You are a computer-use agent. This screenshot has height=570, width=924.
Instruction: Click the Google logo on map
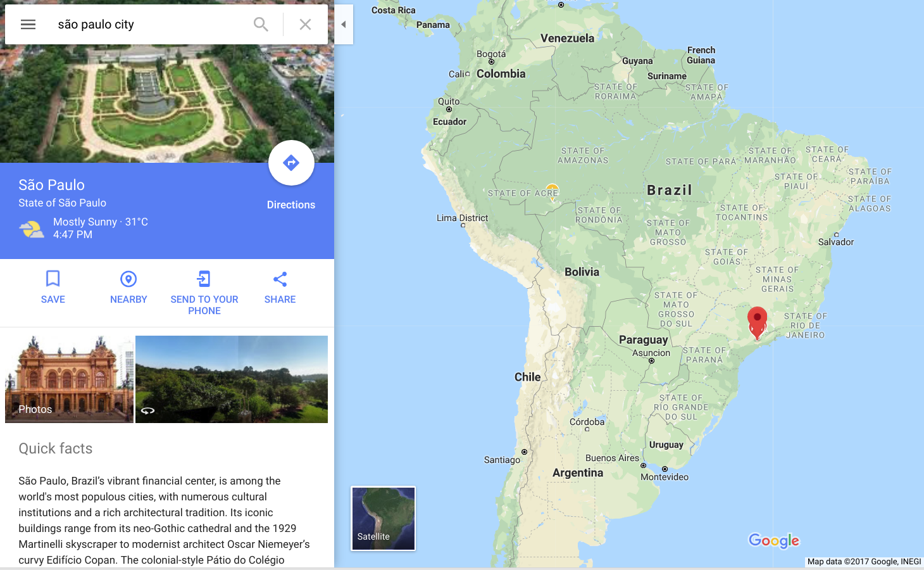(774, 540)
